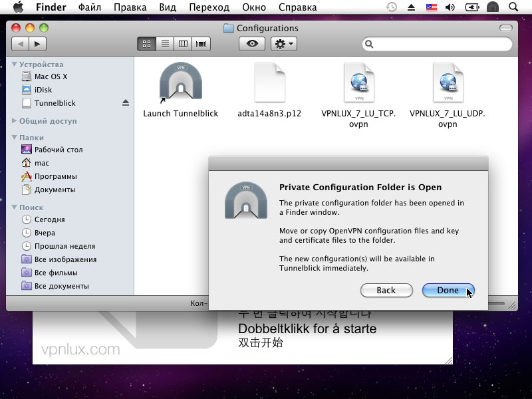The width and height of the screenshot is (532, 399).
Task: Close the Configurations Finder window
Action: pos(16,28)
